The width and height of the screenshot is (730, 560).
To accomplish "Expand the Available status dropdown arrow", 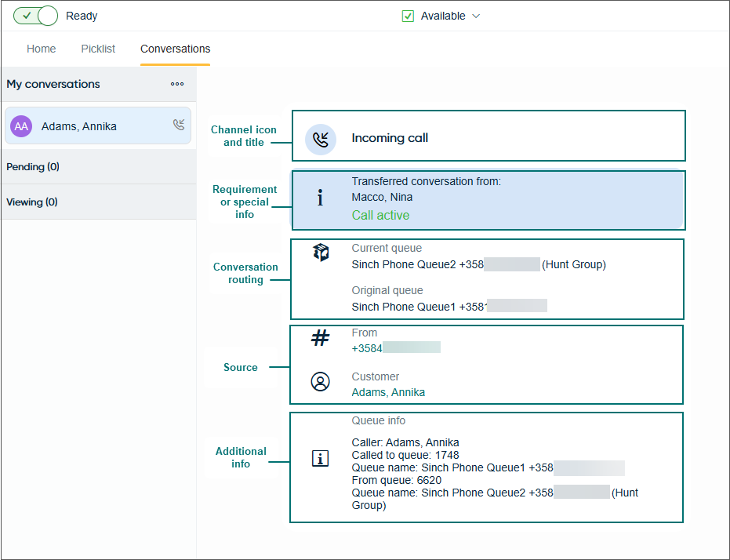I will point(476,16).
